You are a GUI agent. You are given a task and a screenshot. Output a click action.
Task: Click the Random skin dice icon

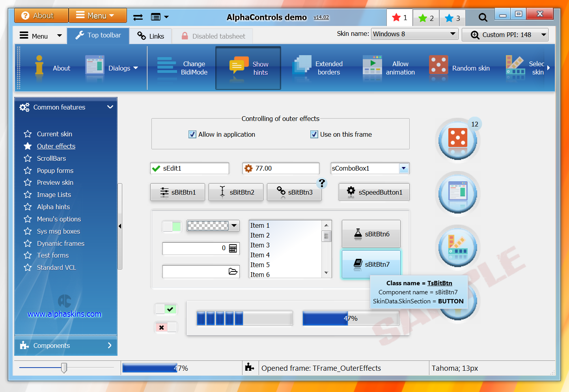(438, 65)
